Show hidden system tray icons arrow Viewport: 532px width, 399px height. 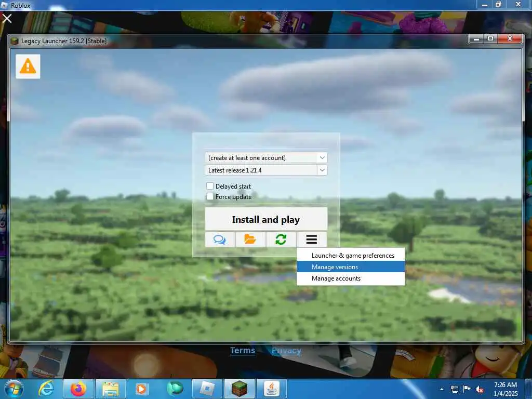(442, 389)
